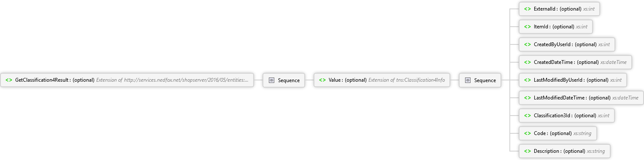Screen dimensions: 644x160
Task: Click the element icon next to ItemId
Action: (528, 27)
